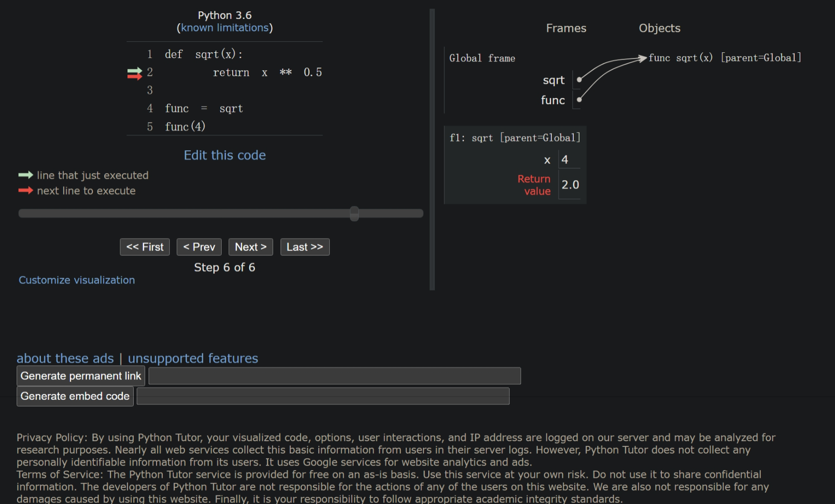Open Edit this code link
835x504 pixels.
click(225, 155)
